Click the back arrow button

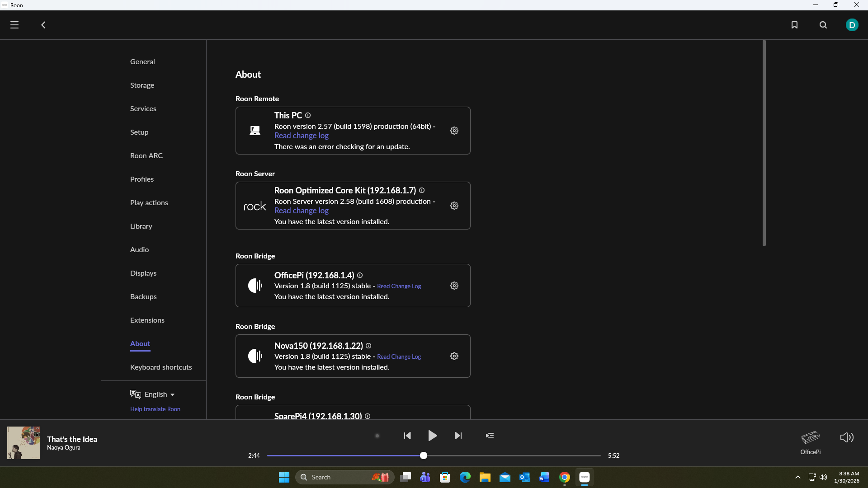[43, 25]
